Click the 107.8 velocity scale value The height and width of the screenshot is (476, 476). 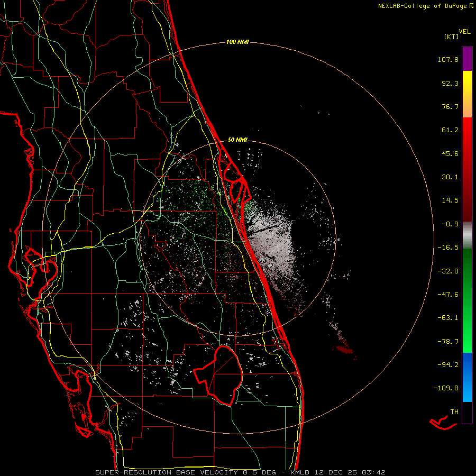point(448,59)
